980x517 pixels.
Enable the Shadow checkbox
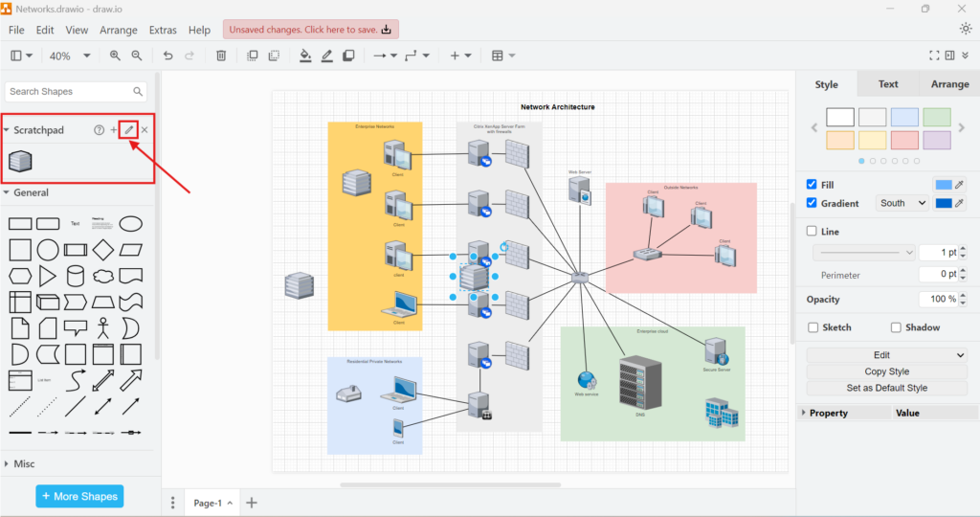coord(896,327)
